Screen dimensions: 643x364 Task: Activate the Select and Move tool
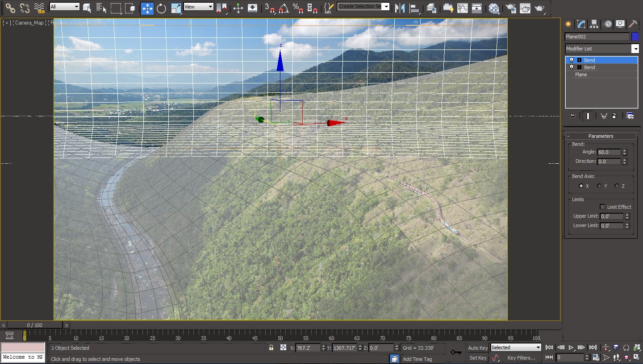147,8
